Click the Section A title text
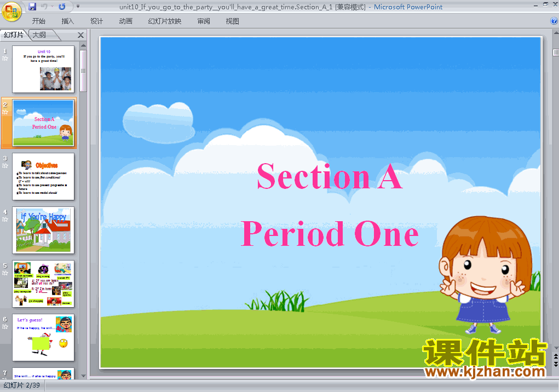 click(x=330, y=176)
